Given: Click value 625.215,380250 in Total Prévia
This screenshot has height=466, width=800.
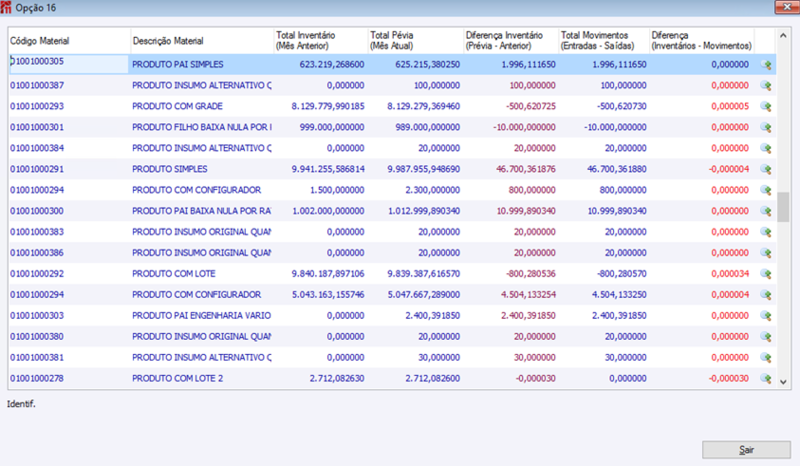Looking at the screenshot, I should coord(427,64).
